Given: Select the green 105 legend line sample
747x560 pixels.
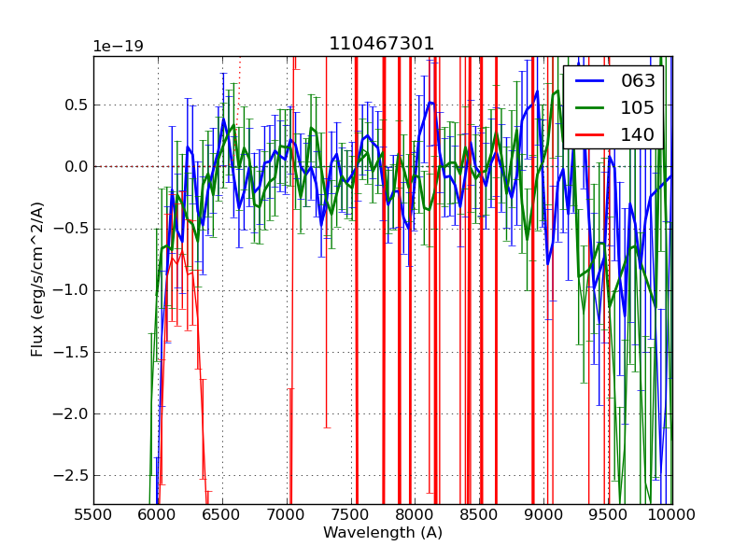Looking at the screenshot, I should (589, 107).
